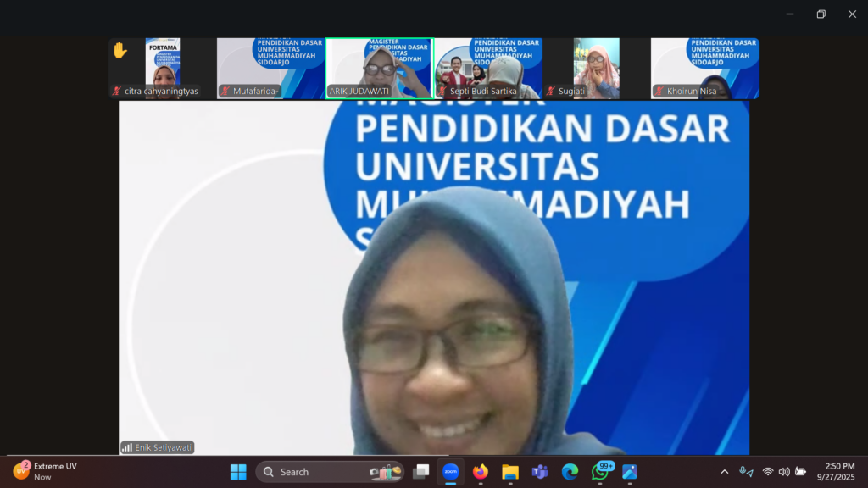Select Khoirun Nisa participant thumbnail
Viewport: 868px width, 488px height.
click(705, 69)
